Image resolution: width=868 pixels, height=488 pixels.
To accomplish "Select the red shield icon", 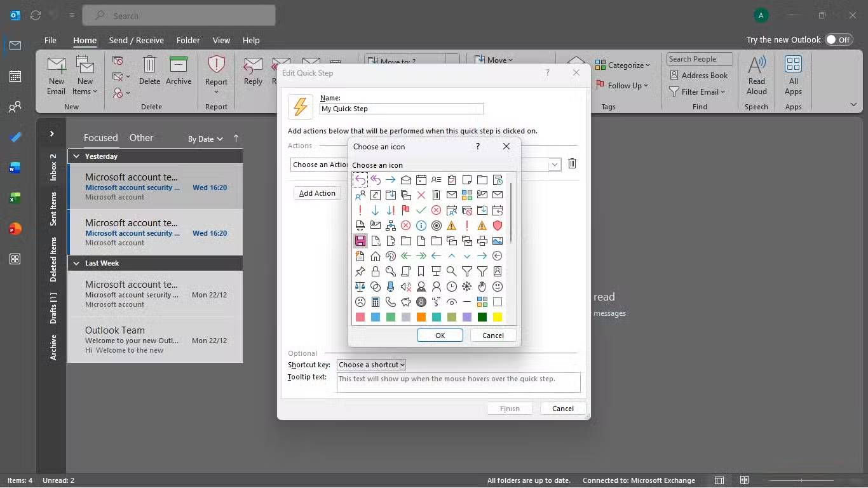I will coord(498,226).
